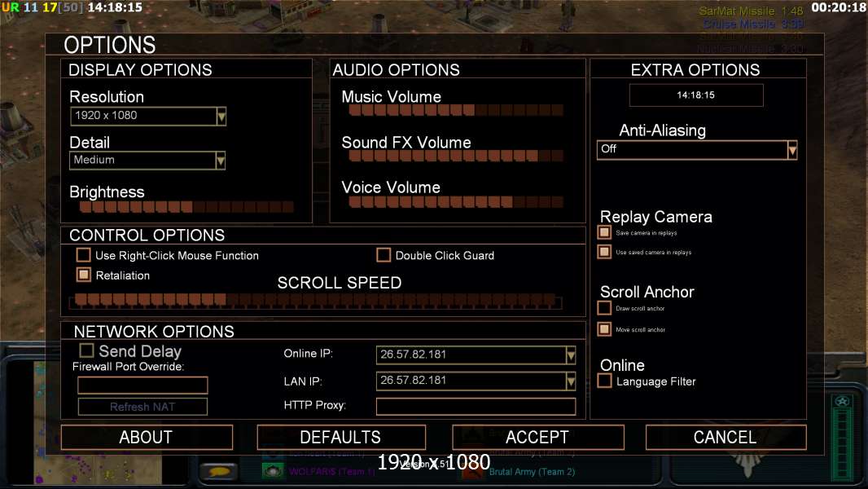Expand the Anti-Aliasing dropdown arrow
868x489 pixels.
pos(792,149)
